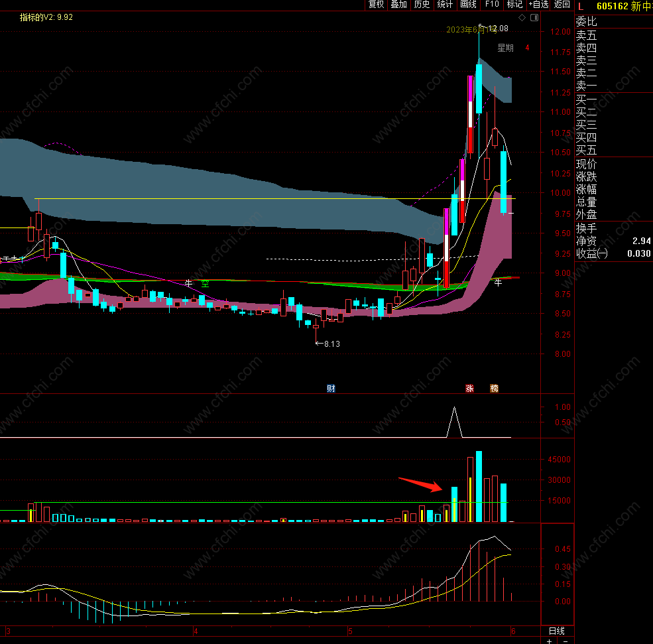This screenshot has width=653, height=644.
Task: Click the 复权 toolbar button
Action: tap(376, 5)
